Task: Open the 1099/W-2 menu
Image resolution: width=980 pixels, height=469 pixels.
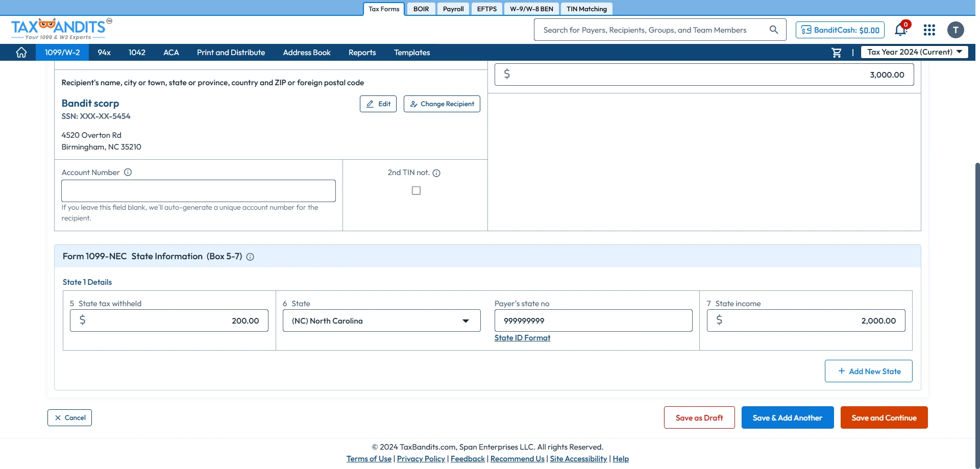Action: point(62,53)
